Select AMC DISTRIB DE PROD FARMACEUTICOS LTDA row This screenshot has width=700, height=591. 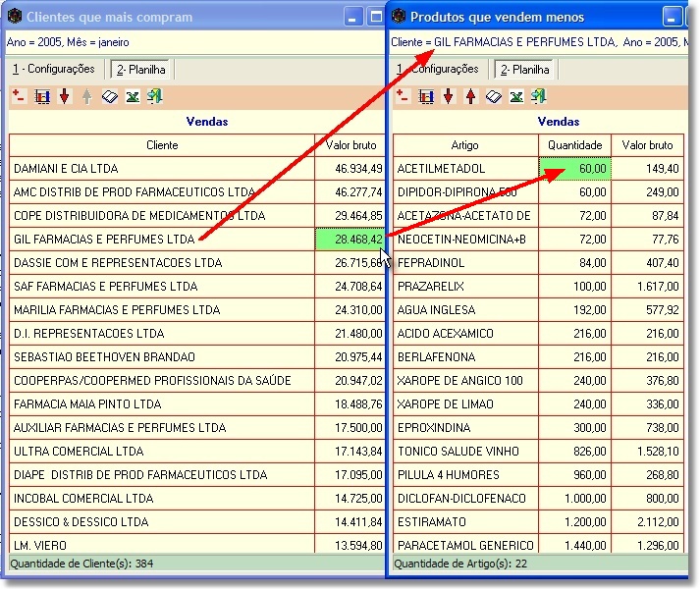(197, 192)
